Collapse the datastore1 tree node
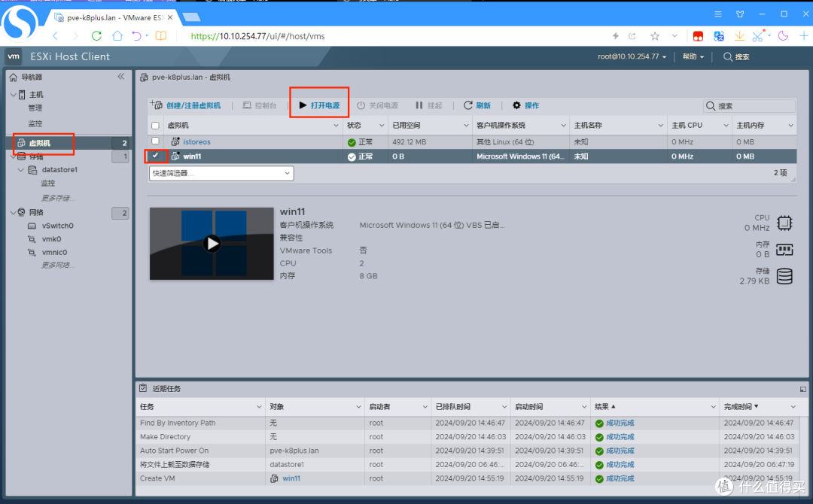This screenshot has height=504, width=813. [x=21, y=170]
